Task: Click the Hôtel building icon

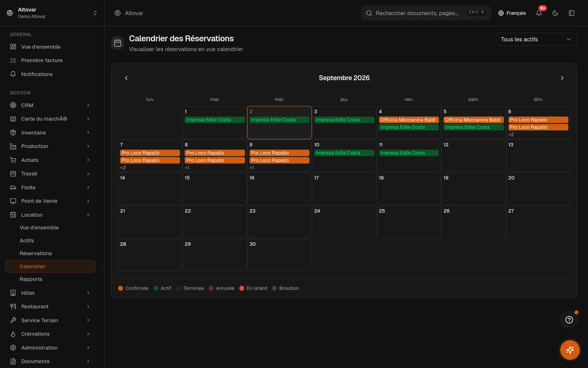Action: pyautogui.click(x=13, y=293)
